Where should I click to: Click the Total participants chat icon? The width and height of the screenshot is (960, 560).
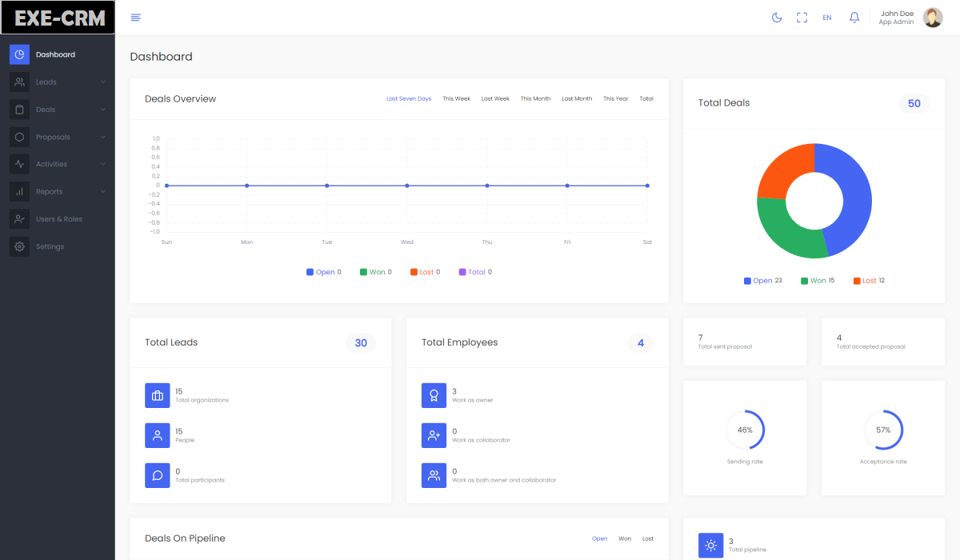click(x=158, y=475)
